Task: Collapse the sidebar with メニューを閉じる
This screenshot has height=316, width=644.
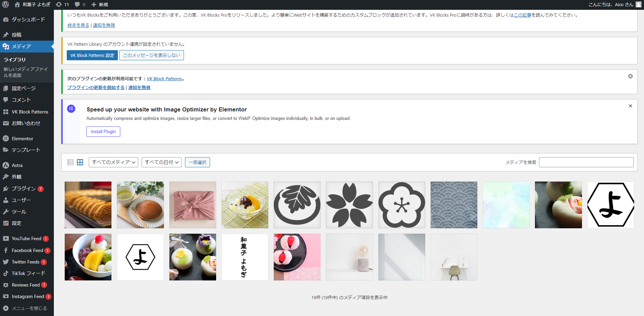Action: point(27,308)
